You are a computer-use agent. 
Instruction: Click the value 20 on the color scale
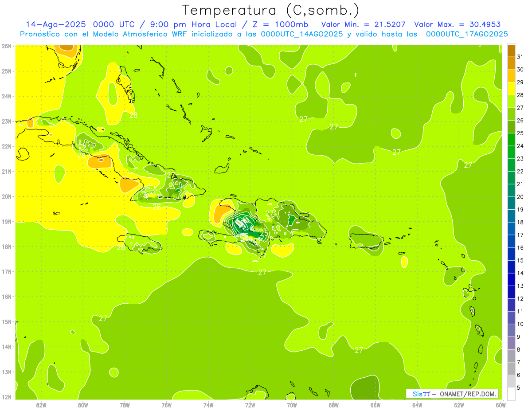pos(520,197)
